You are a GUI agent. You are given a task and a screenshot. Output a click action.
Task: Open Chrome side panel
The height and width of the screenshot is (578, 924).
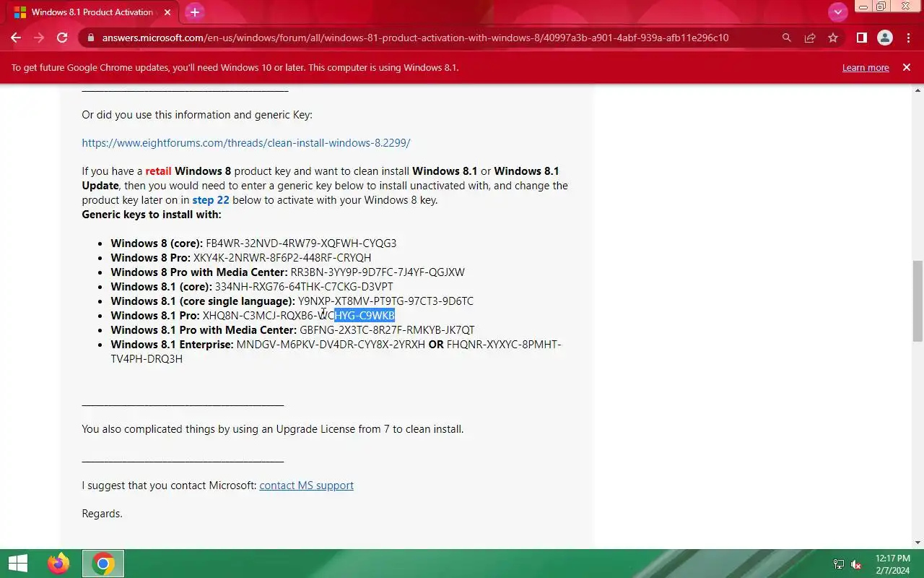(861, 38)
